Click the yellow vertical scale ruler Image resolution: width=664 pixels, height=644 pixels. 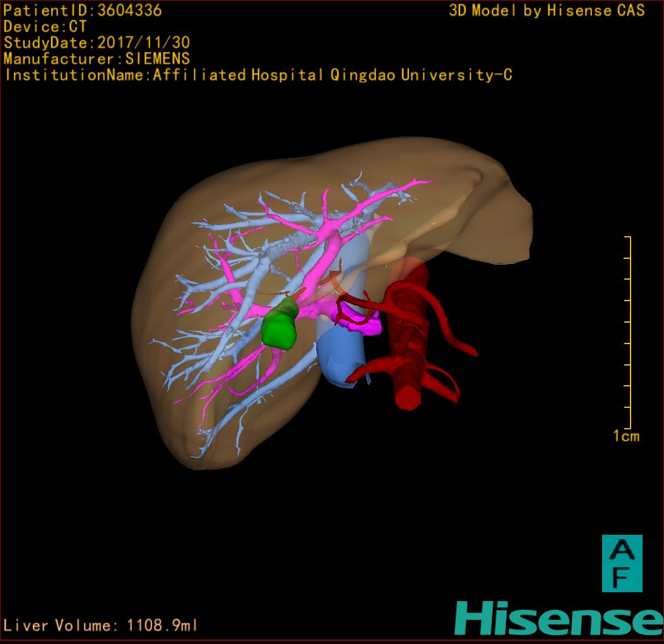pos(629,332)
